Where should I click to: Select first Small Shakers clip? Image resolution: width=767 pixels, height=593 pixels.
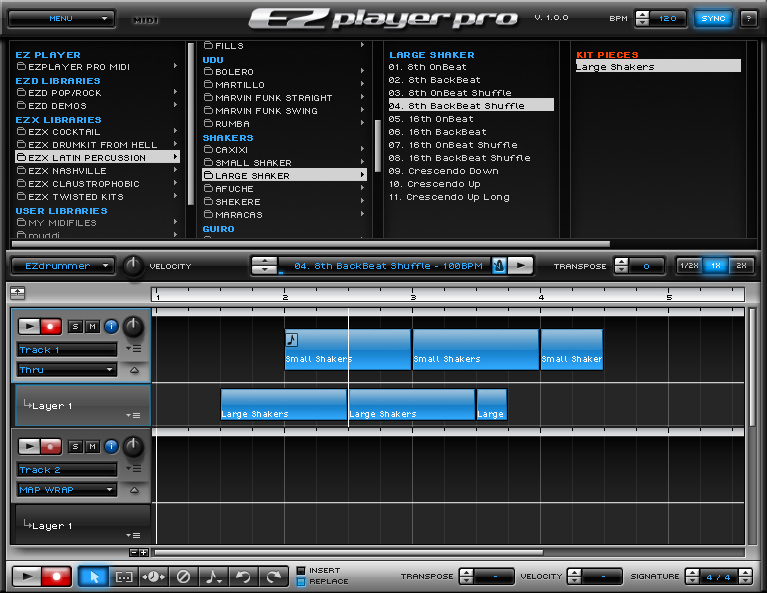pos(347,349)
